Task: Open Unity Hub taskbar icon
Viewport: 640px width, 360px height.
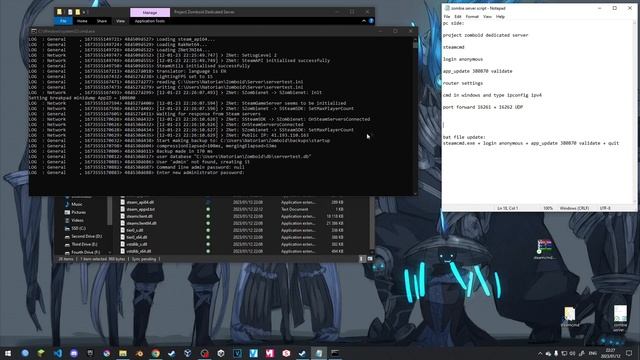Action: [221, 353]
